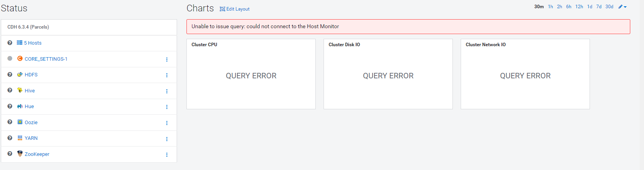Click the Cluster Network IO chart title

coord(485,45)
